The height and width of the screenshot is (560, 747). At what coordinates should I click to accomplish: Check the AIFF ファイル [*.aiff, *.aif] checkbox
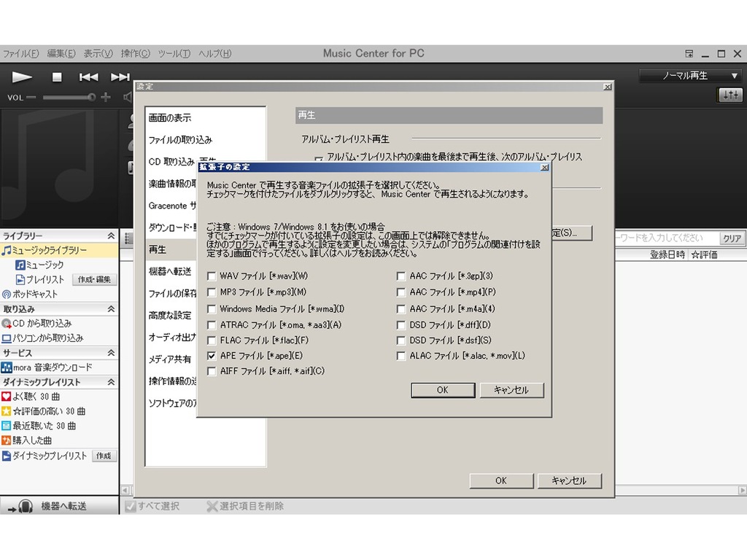212,371
